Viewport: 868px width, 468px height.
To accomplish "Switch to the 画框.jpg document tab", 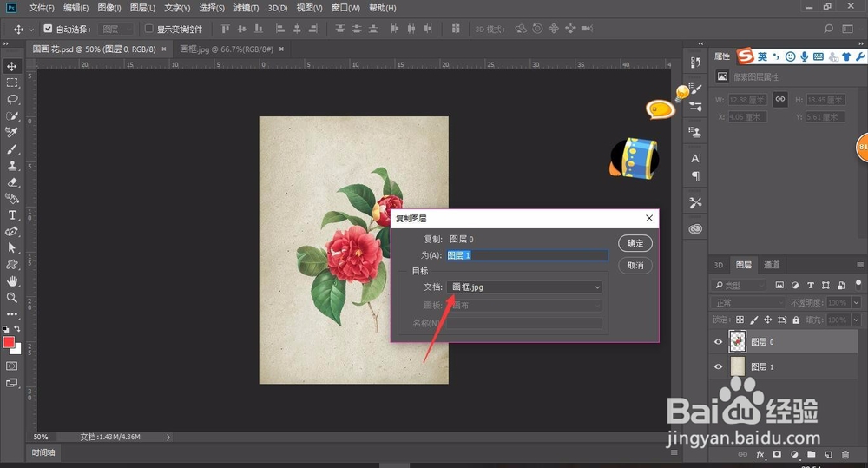I will click(227, 49).
